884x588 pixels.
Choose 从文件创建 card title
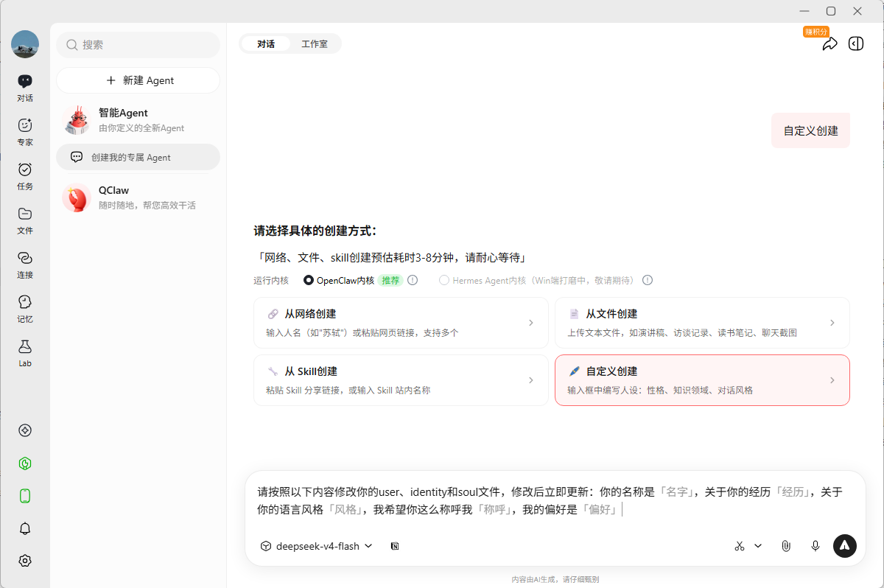tap(611, 314)
